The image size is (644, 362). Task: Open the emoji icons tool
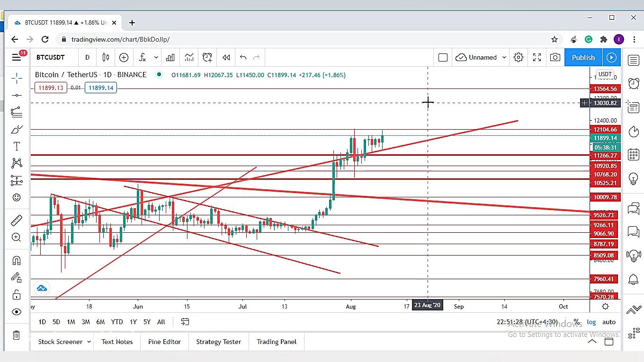[x=17, y=197]
